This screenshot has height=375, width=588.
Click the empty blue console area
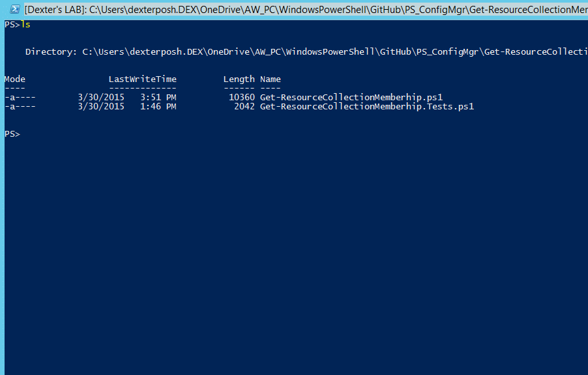click(296, 255)
